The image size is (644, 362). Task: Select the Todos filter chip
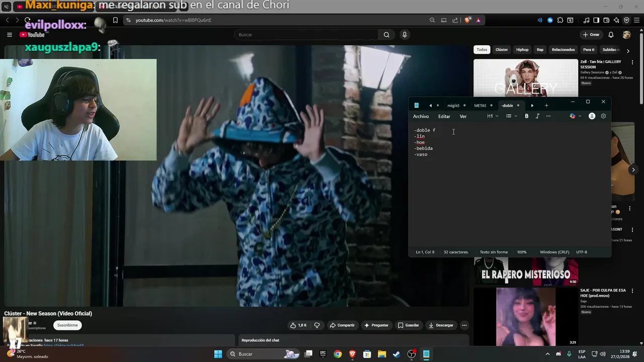[x=482, y=50]
